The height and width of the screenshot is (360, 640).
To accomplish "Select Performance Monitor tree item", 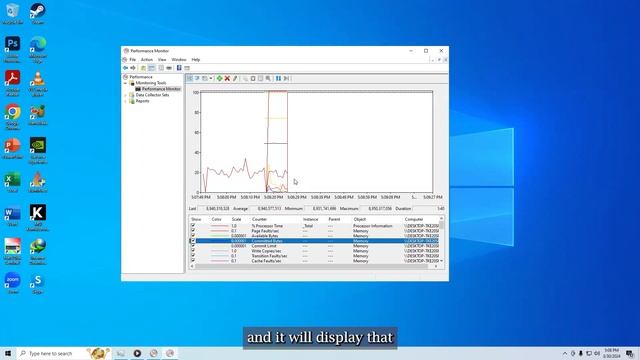I will (x=161, y=89).
